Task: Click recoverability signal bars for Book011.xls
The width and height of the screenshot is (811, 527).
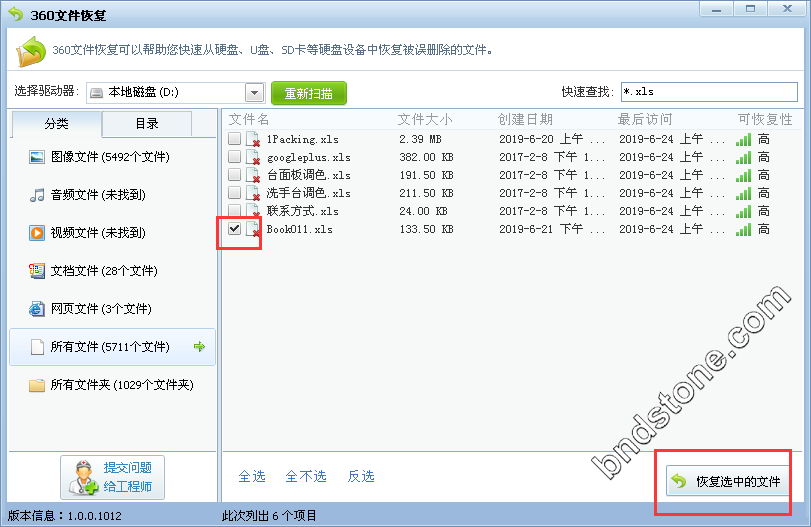Action: (743, 229)
